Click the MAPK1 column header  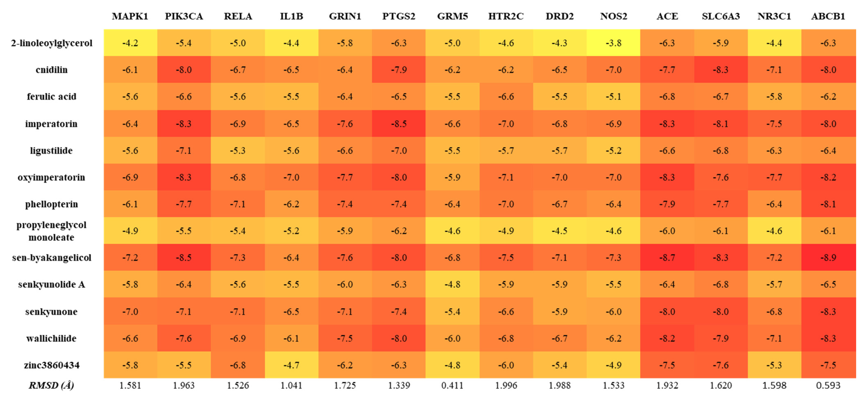[130, 16]
